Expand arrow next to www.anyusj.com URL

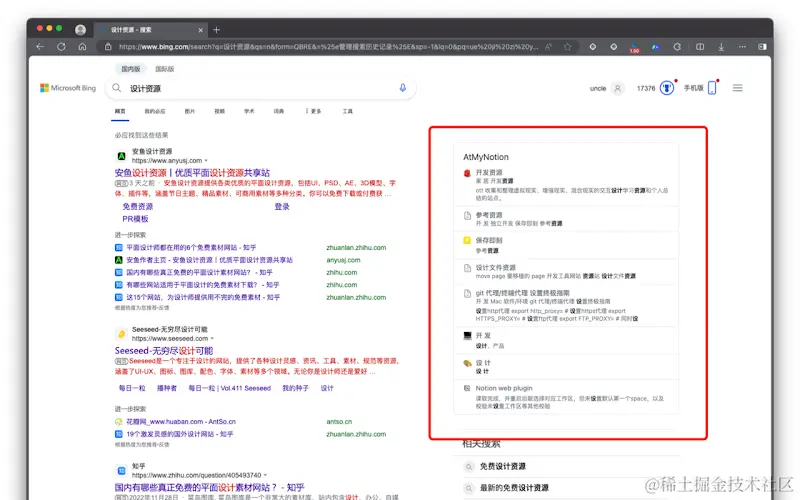[206, 161]
